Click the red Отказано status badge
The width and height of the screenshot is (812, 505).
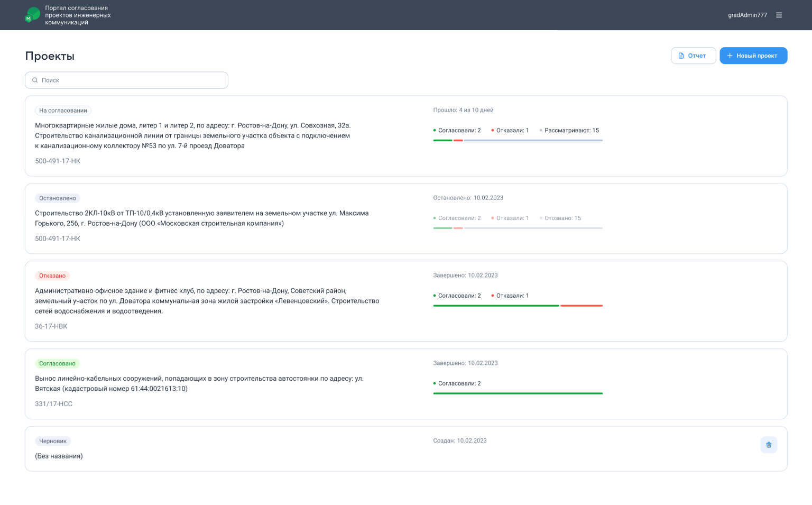click(x=52, y=276)
